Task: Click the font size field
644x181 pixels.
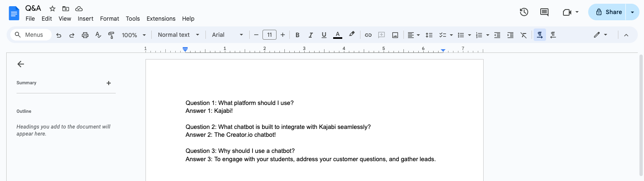Action: pyautogui.click(x=270, y=35)
